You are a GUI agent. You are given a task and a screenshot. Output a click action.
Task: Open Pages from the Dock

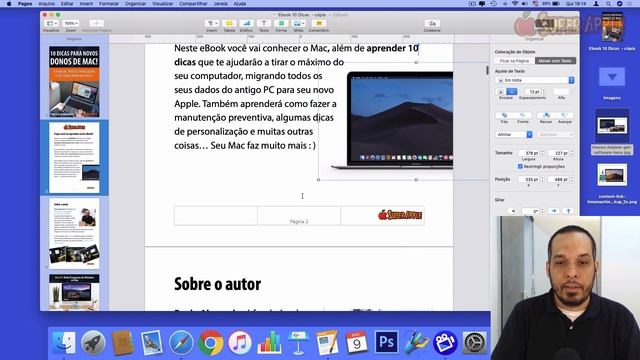tap(328, 342)
